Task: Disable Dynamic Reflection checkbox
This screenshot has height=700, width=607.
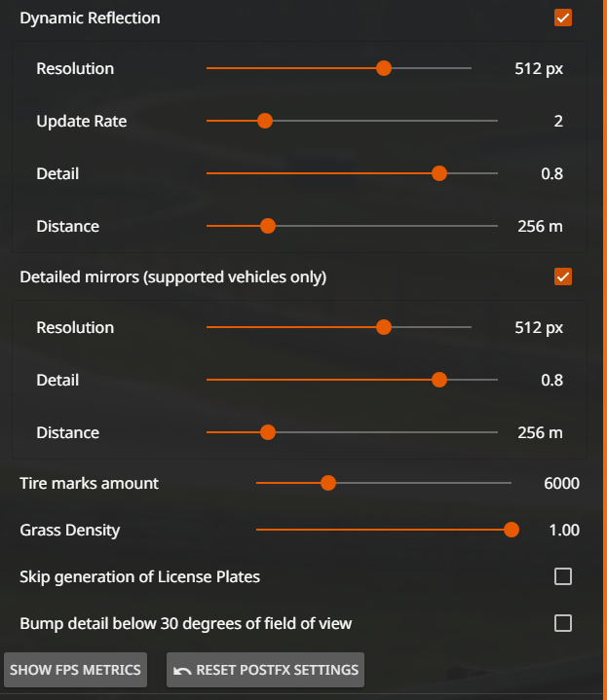Action: tap(563, 18)
